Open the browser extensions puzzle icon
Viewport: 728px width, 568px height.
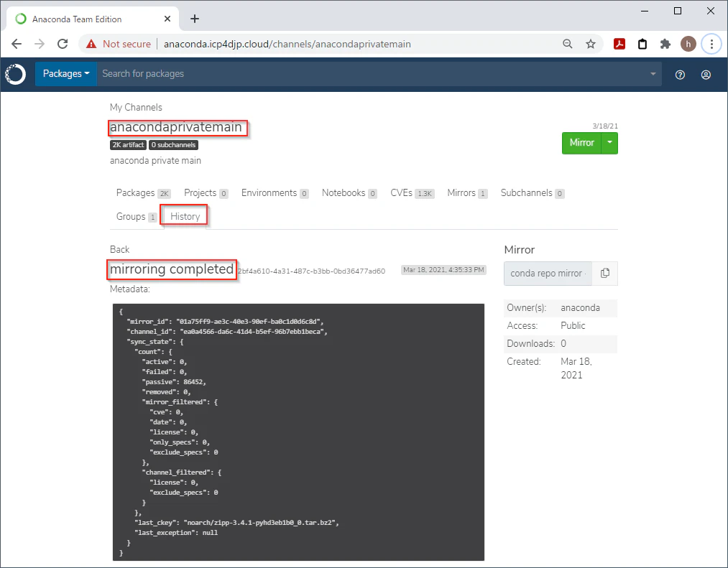(665, 44)
